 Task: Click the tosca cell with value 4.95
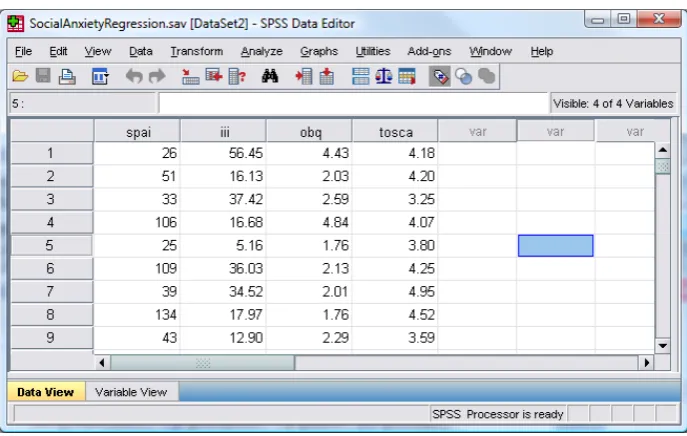[395, 291]
